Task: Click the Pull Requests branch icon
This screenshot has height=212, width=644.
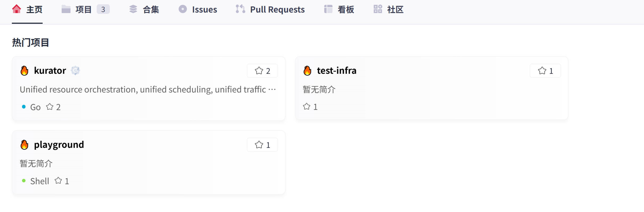Action: pos(240,9)
